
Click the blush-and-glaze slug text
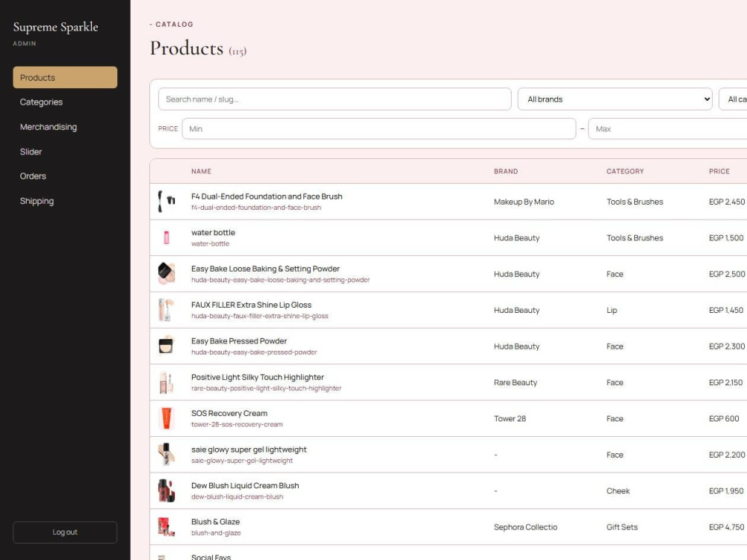[216, 533]
